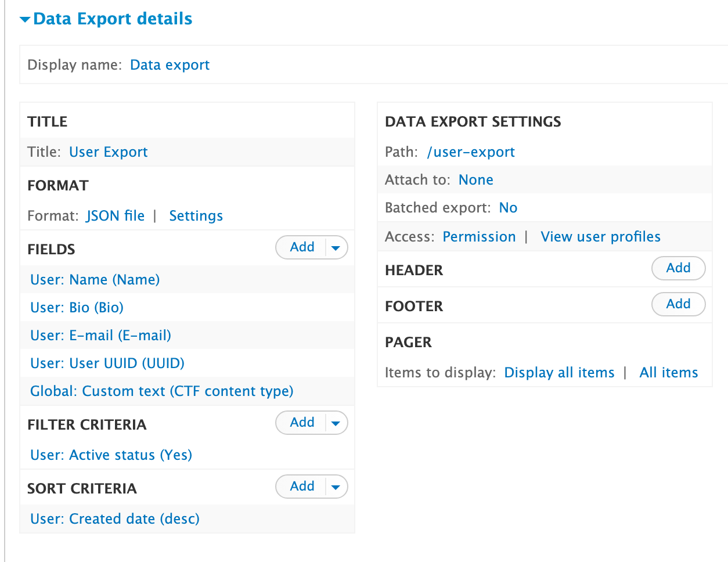Edit the /user-export path
Image resolution: width=728 pixels, height=562 pixels.
(471, 152)
